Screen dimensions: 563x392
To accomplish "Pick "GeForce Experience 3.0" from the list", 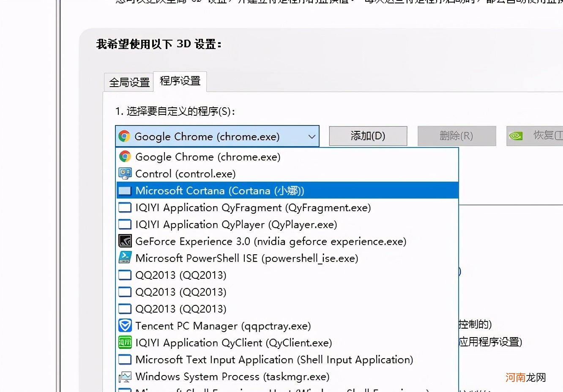I will (287, 241).
